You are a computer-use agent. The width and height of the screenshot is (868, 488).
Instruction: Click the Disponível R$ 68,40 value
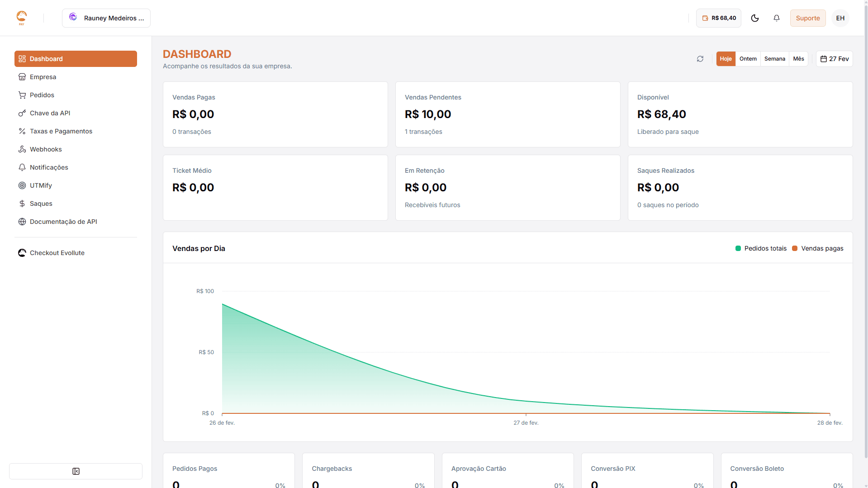[x=661, y=114]
